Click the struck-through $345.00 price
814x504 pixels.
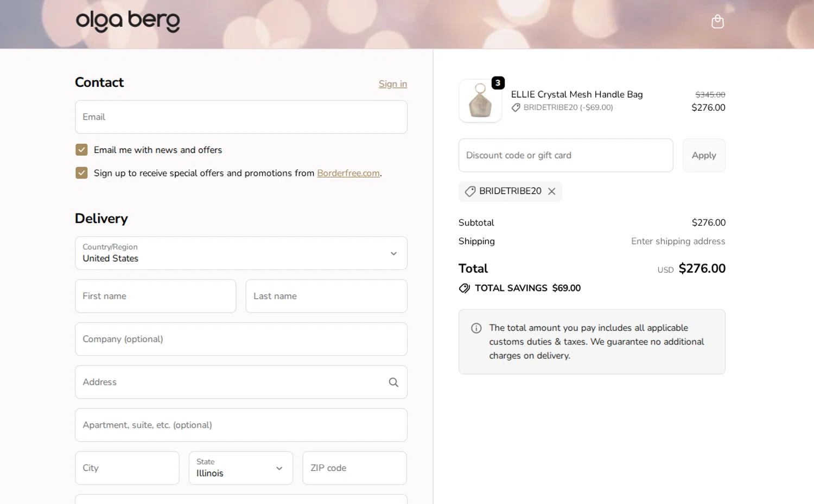tap(710, 94)
